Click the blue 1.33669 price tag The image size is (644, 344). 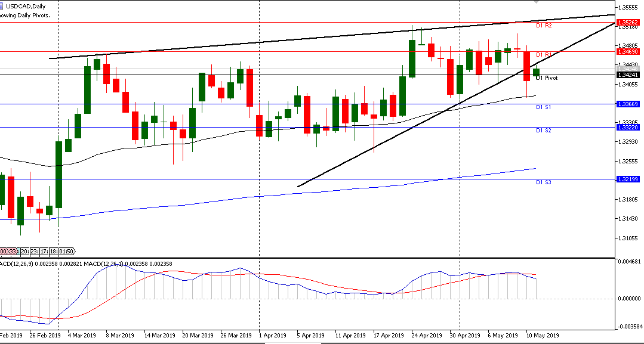click(628, 104)
